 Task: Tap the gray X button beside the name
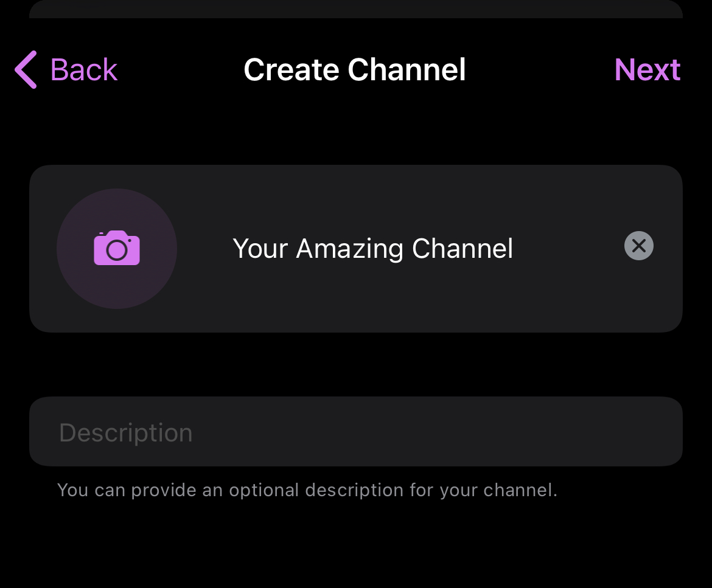[638, 246]
